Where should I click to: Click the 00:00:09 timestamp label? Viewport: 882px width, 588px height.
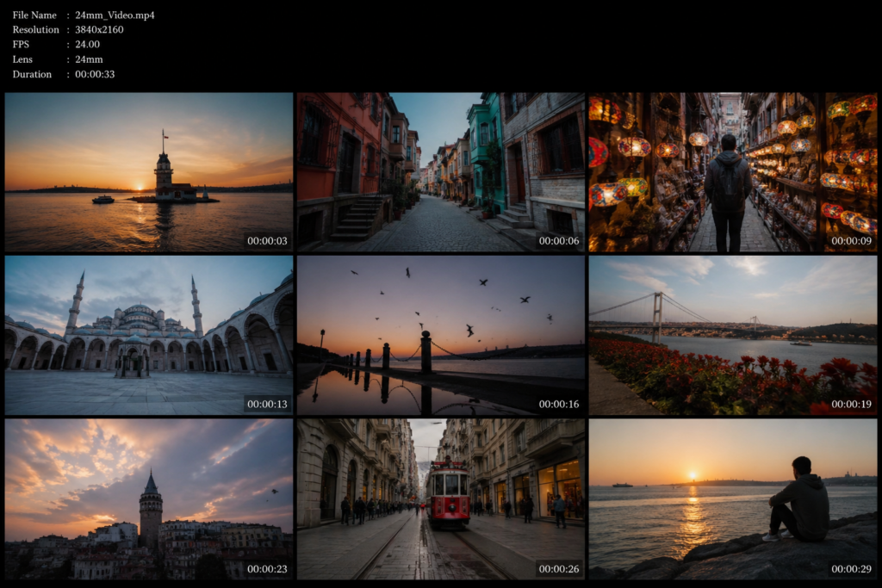(x=851, y=241)
